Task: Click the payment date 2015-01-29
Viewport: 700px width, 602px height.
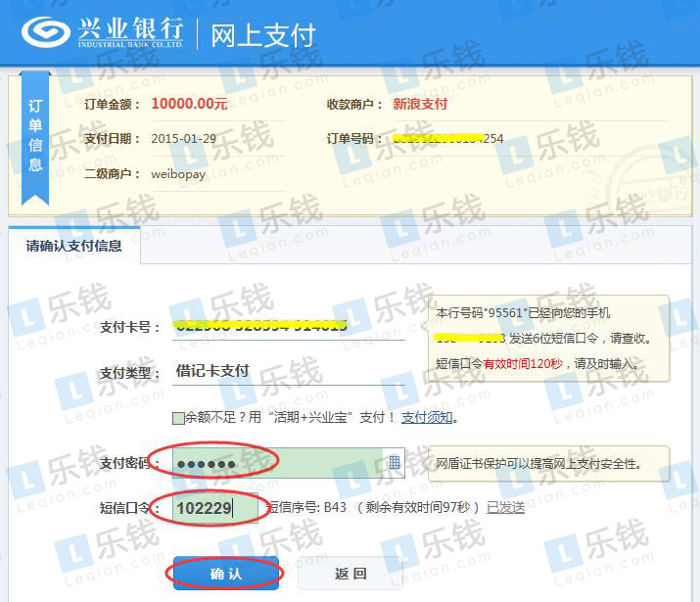Action: [183, 139]
